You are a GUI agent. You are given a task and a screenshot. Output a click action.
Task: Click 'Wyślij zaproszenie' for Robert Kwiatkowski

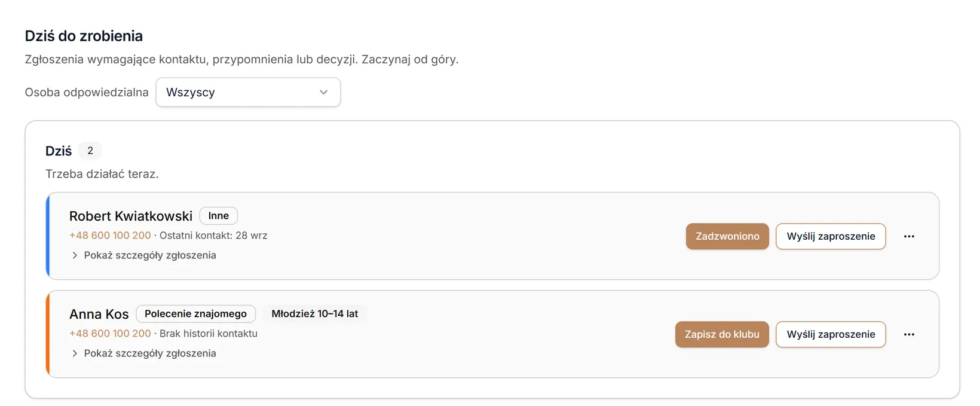tap(831, 236)
